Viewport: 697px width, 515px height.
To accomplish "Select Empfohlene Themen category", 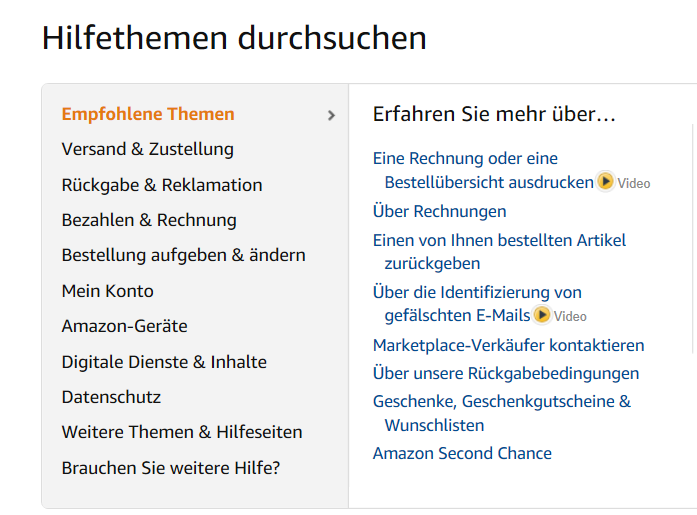I will [x=148, y=114].
